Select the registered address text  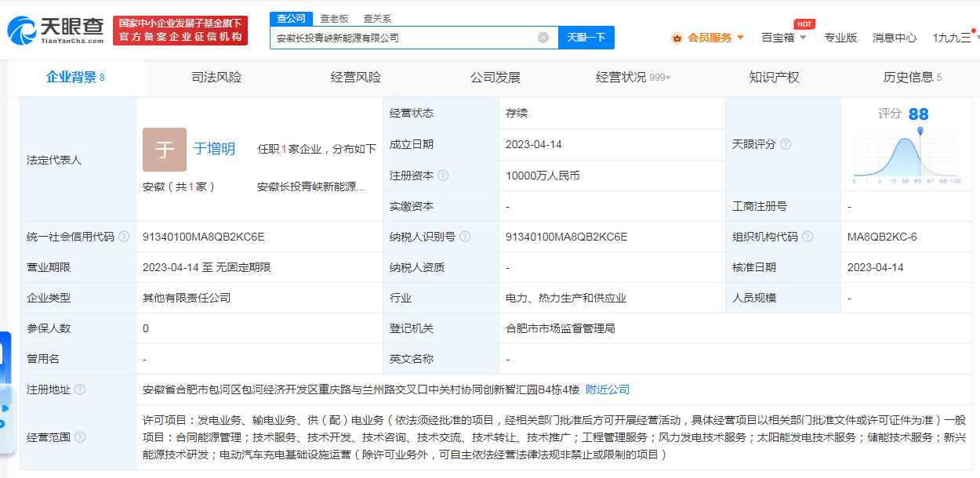pos(361,389)
